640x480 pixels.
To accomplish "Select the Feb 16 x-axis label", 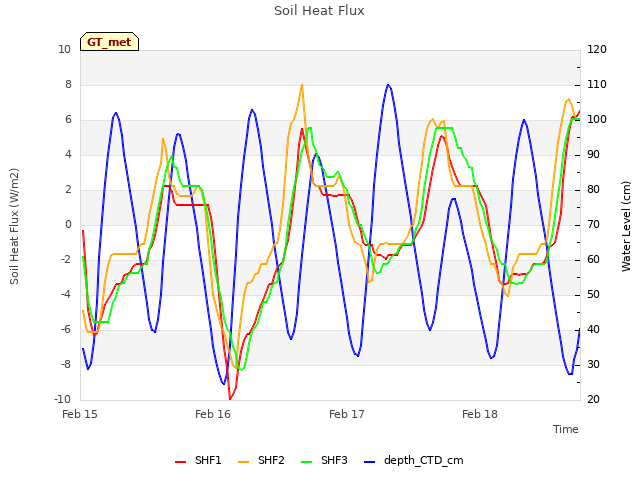I will [x=213, y=414].
